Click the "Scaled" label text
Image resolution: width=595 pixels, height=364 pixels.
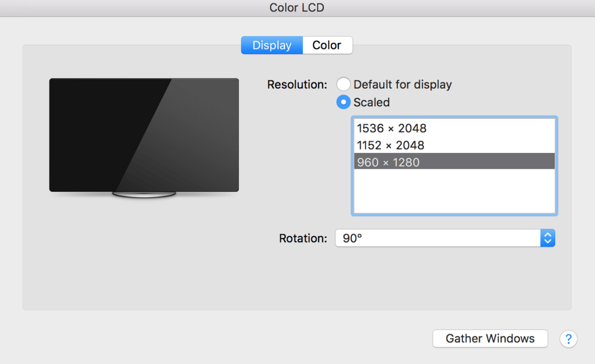click(x=371, y=103)
